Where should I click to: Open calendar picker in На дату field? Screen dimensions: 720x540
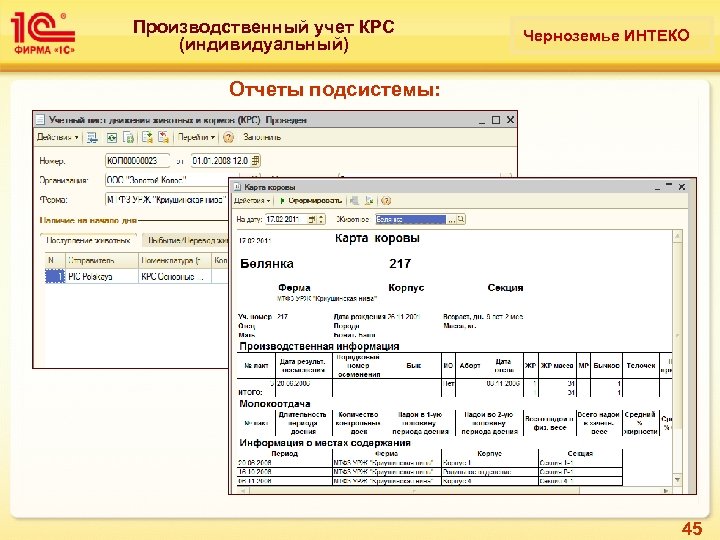pos(312,219)
